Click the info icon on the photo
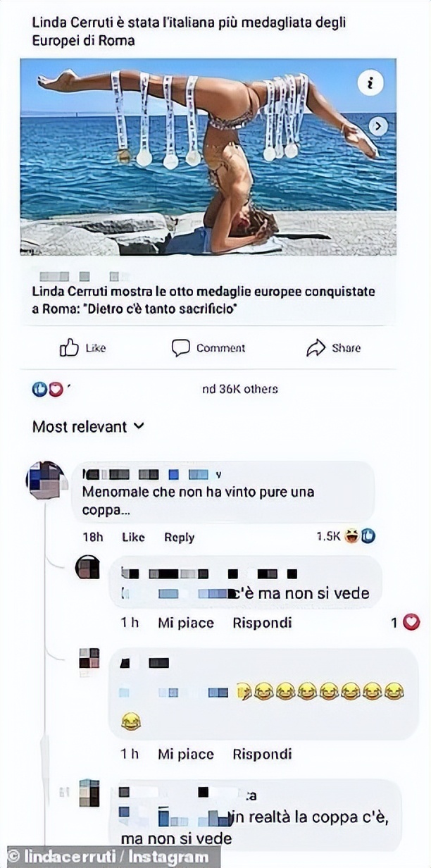 pos(370,83)
